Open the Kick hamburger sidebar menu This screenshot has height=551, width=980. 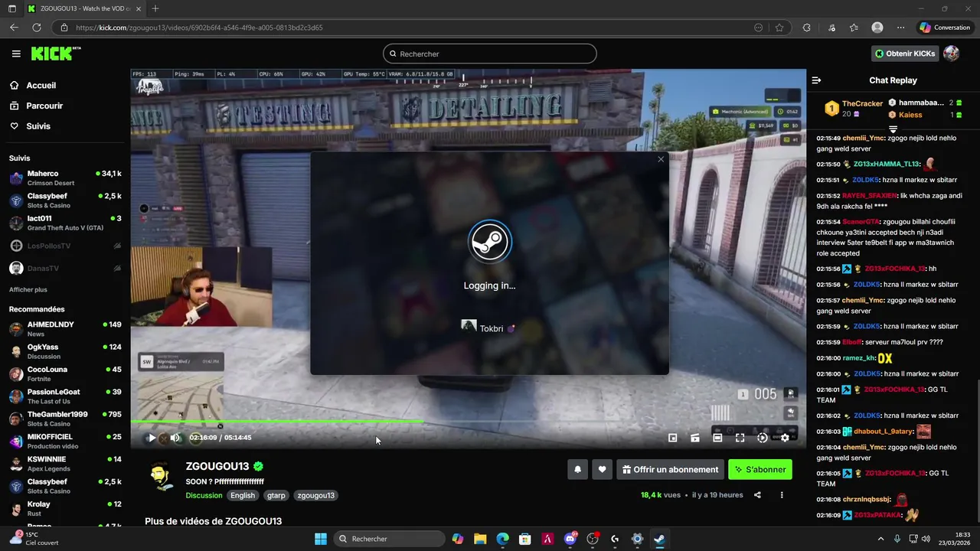coord(16,54)
